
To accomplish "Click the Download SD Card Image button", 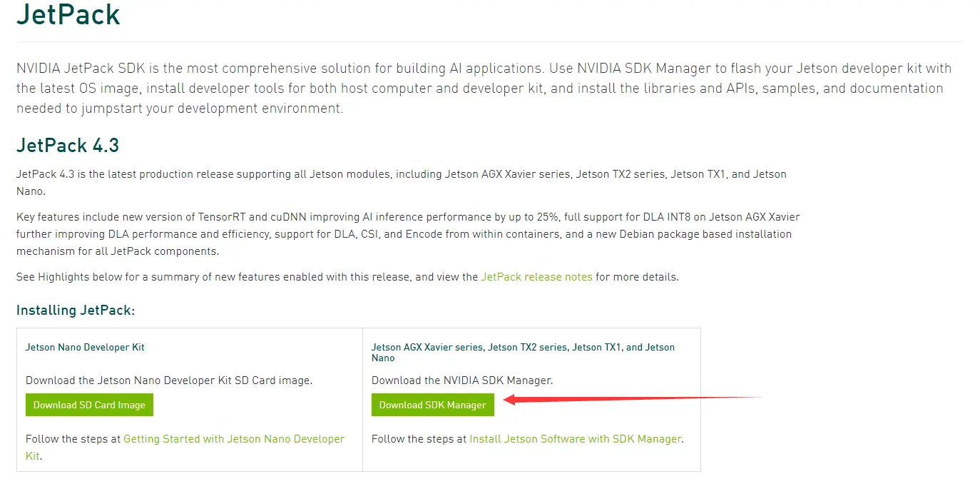I will [x=89, y=405].
